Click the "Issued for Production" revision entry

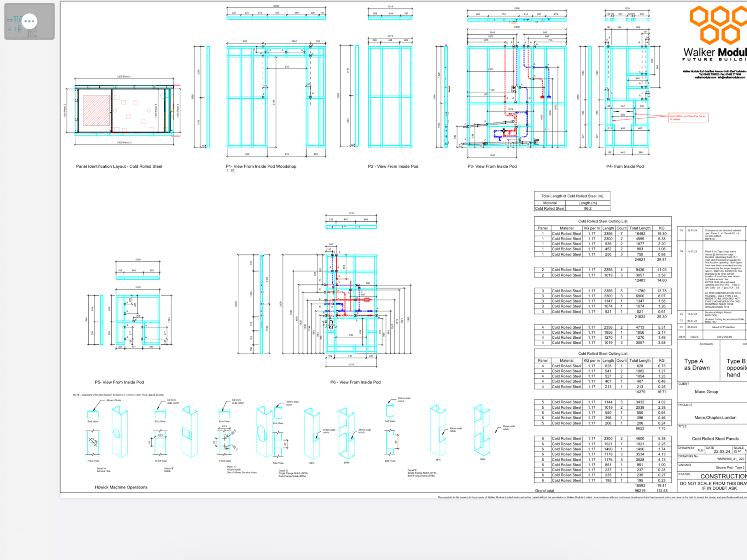pos(724,327)
